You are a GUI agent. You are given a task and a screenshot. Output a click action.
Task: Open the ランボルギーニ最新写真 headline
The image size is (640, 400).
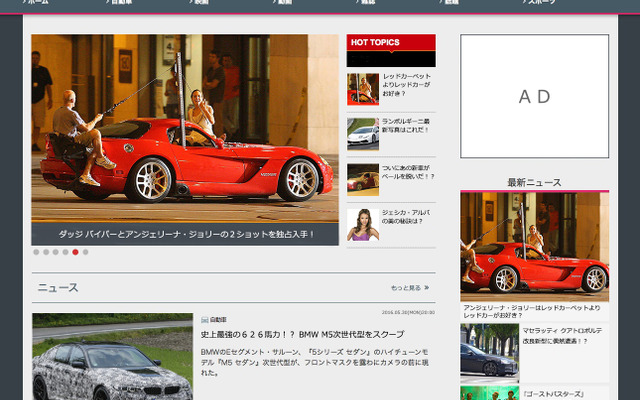[406, 126]
